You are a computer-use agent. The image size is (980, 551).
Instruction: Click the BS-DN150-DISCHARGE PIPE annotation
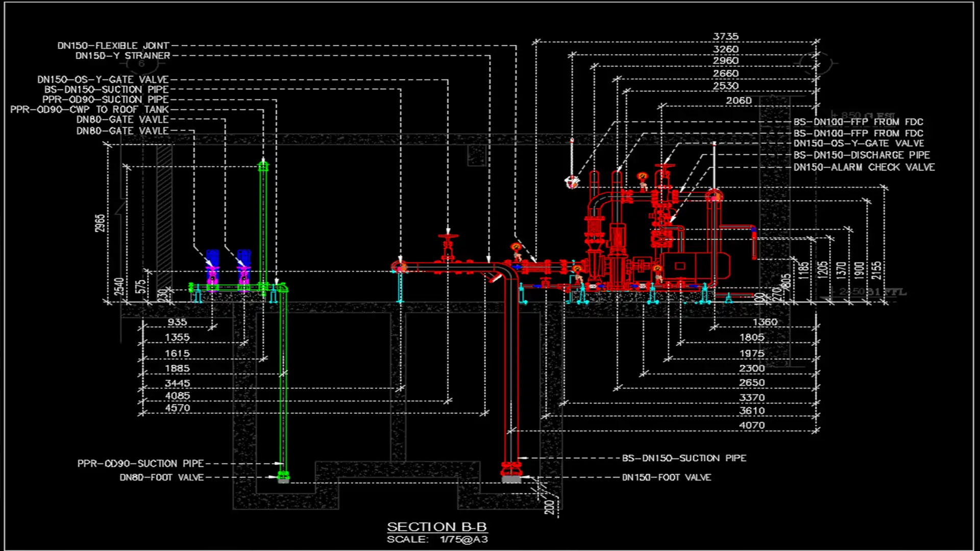861,155
